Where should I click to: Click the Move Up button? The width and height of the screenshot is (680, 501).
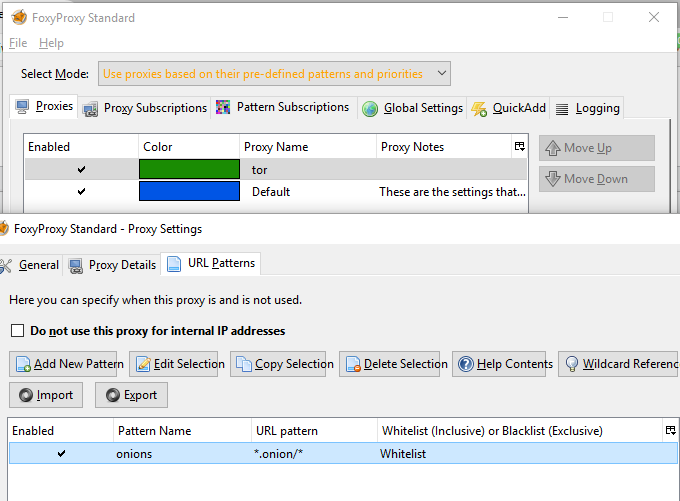point(597,148)
